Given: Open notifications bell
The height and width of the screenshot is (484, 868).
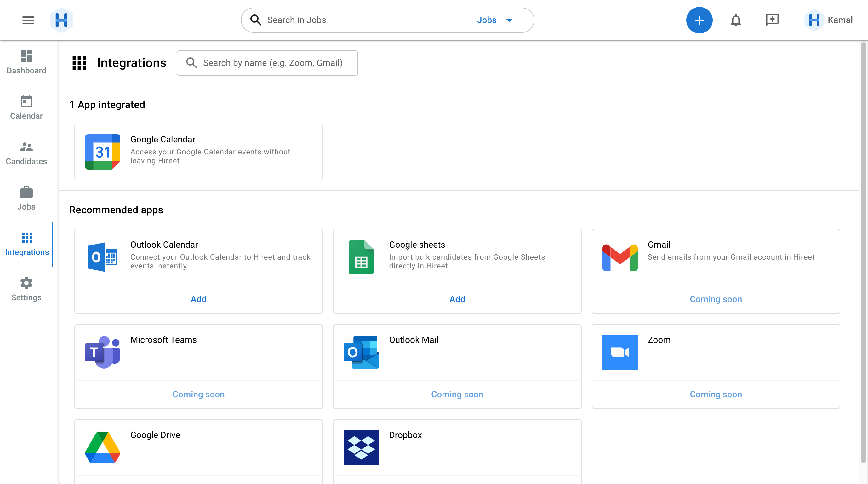Looking at the screenshot, I should coord(736,20).
